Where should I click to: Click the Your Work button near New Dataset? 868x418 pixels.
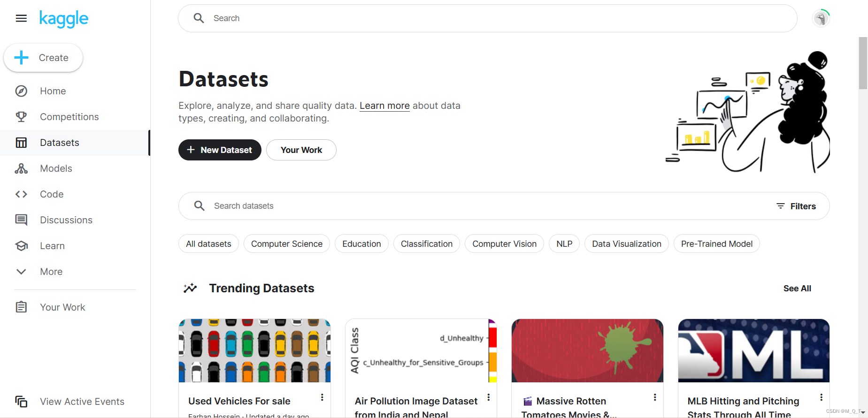[x=301, y=150]
